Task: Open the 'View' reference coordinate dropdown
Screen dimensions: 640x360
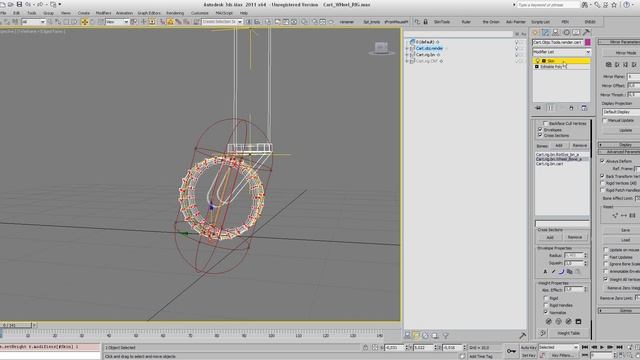Action: [x=117, y=22]
